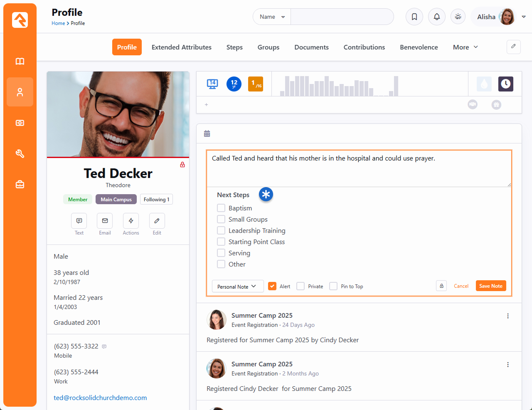This screenshot has width=532, height=410.
Task: Open the Contributions tab
Action: coord(364,47)
